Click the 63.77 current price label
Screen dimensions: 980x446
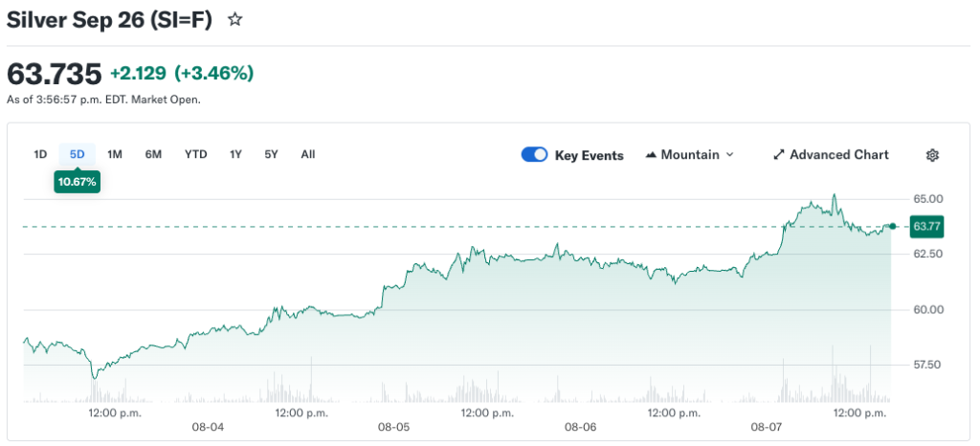(926, 226)
